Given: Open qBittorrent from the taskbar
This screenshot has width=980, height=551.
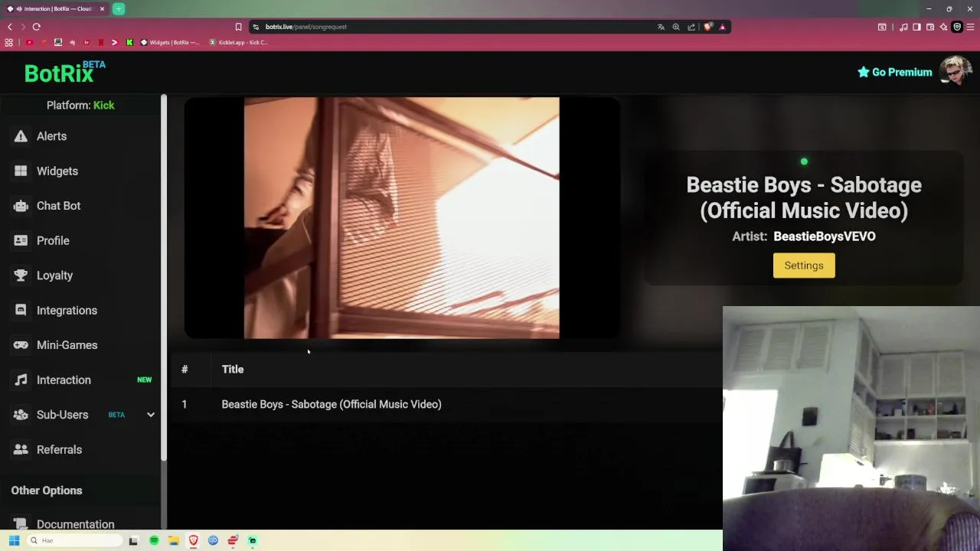Looking at the screenshot, I should coord(213,540).
